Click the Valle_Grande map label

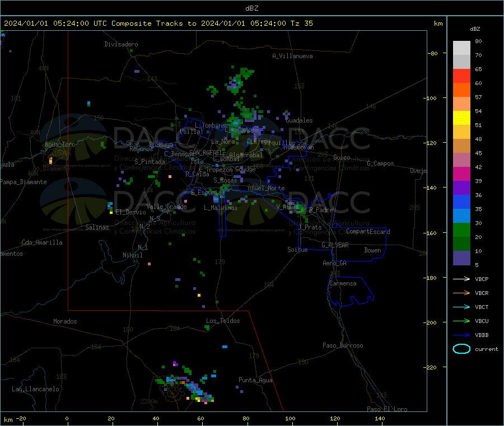(x=166, y=207)
